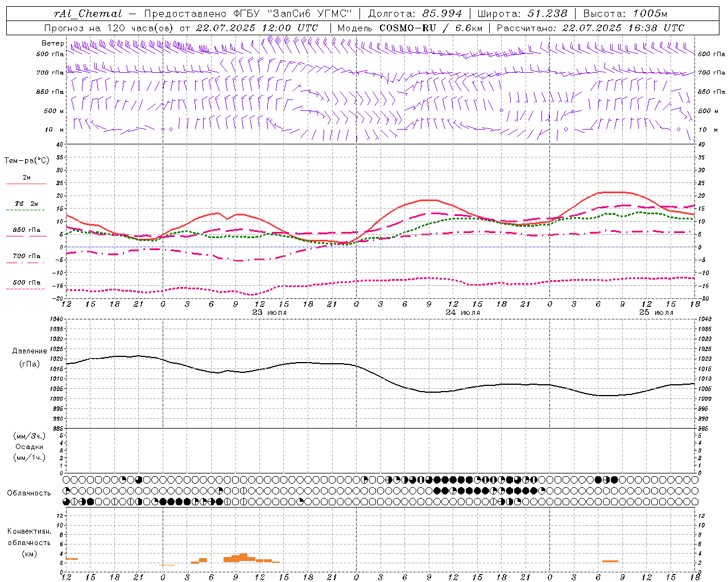728x582 pixels.
Task: Select the forecast start 22.07.2025 12:00 UTC
Action: point(257,28)
